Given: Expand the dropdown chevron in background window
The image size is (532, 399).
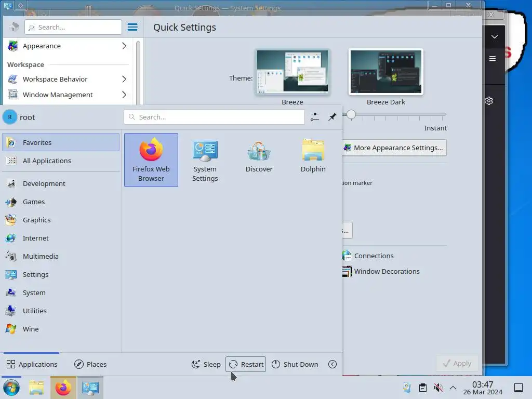Looking at the screenshot, I should coord(495,37).
